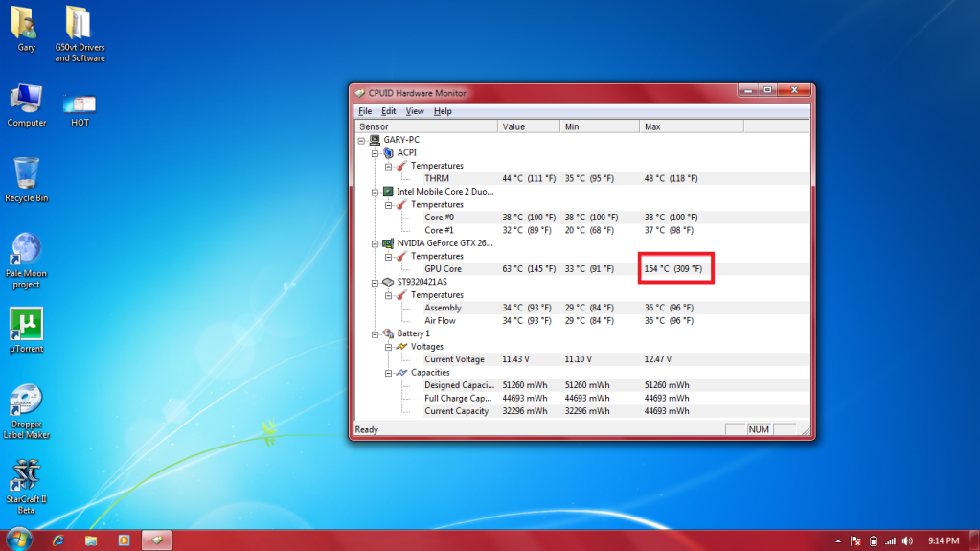
Task: Click the CPUID Hardware Monitor title bar
Action: click(544, 93)
